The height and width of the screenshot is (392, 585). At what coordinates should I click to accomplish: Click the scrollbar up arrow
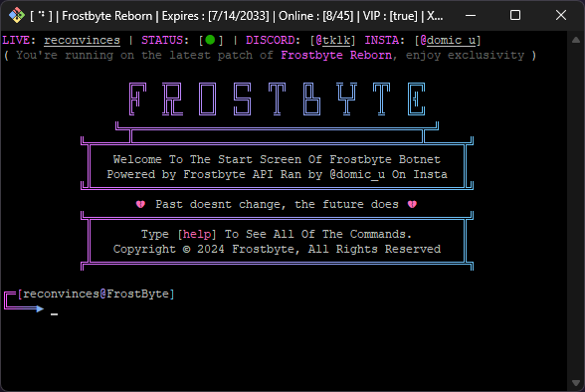576,40
